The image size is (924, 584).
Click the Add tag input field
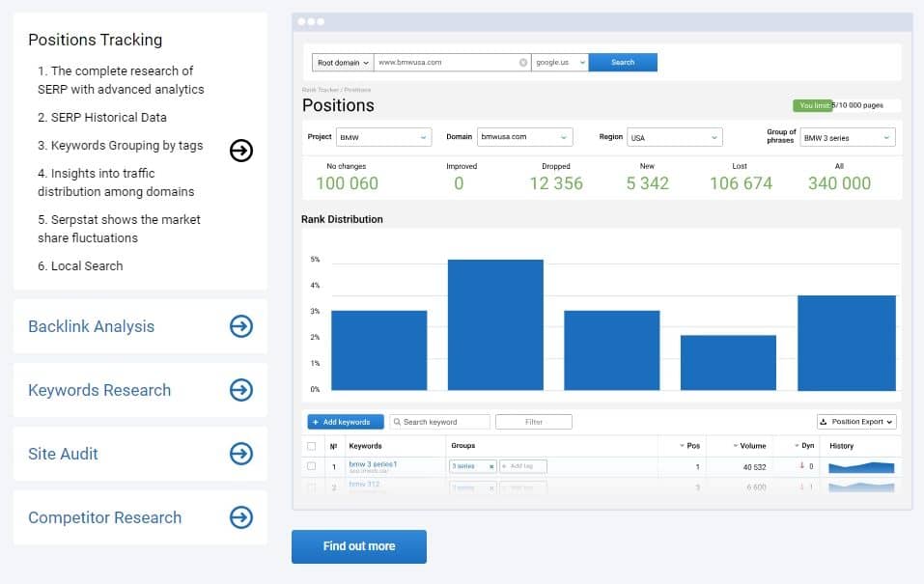[x=523, y=466]
